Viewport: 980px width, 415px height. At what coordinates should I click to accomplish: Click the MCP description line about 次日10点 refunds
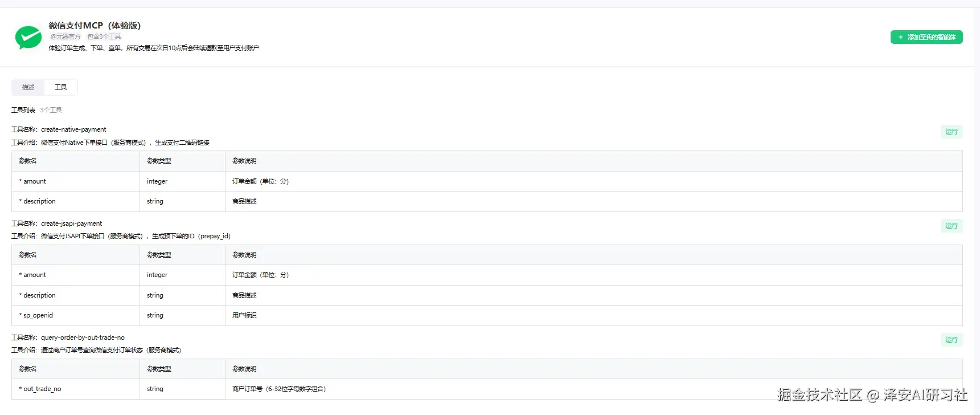(154, 48)
